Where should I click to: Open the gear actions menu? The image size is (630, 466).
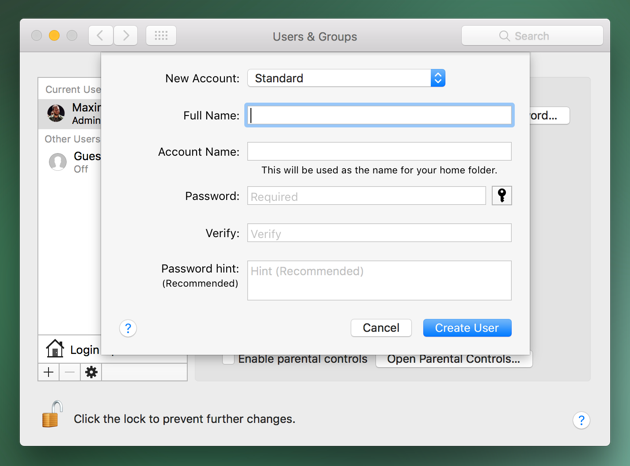point(91,372)
